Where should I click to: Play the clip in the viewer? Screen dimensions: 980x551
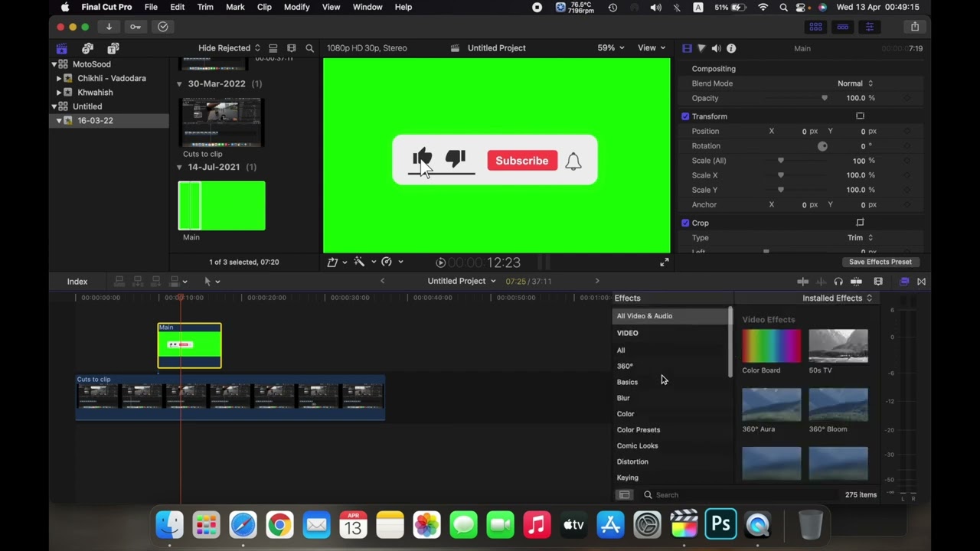coord(440,262)
